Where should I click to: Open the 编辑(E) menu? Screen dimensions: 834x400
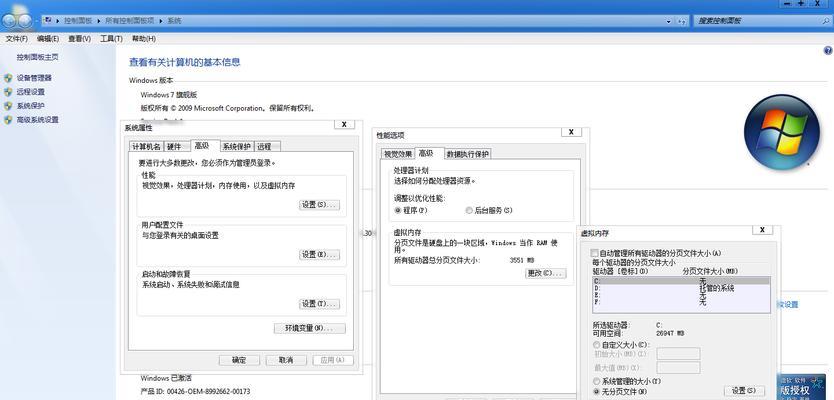click(x=48, y=39)
